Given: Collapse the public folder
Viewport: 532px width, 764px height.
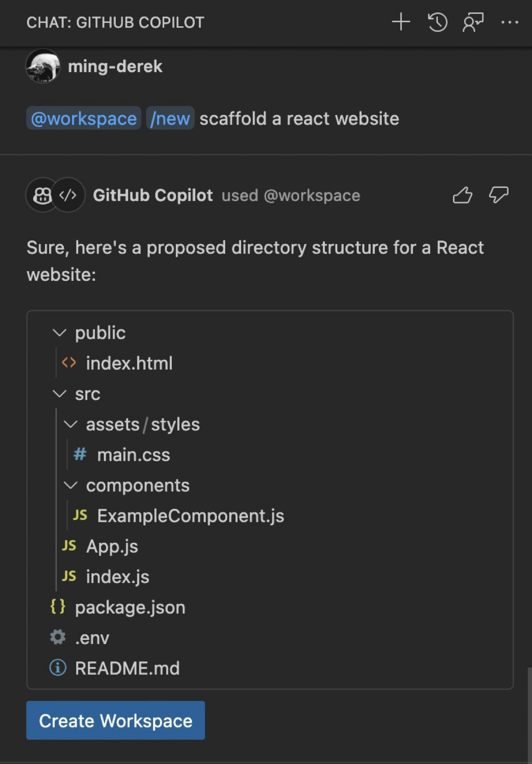Looking at the screenshot, I should pos(59,332).
